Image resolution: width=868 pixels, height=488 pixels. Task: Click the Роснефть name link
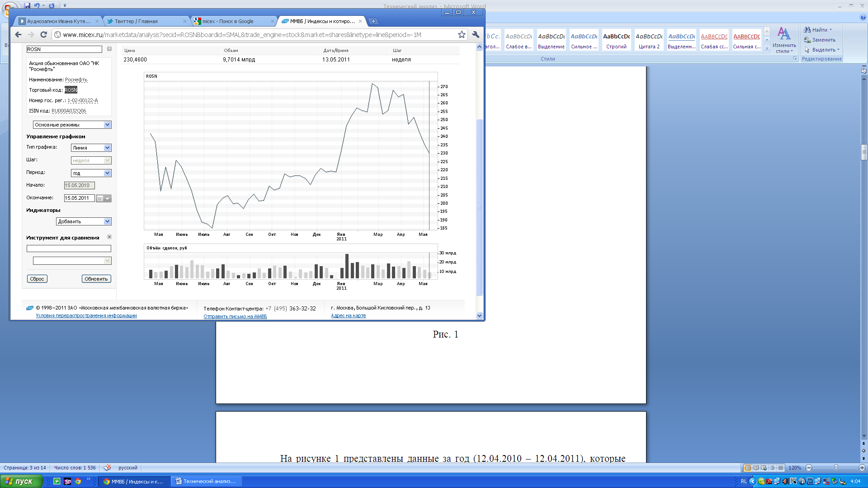76,80
